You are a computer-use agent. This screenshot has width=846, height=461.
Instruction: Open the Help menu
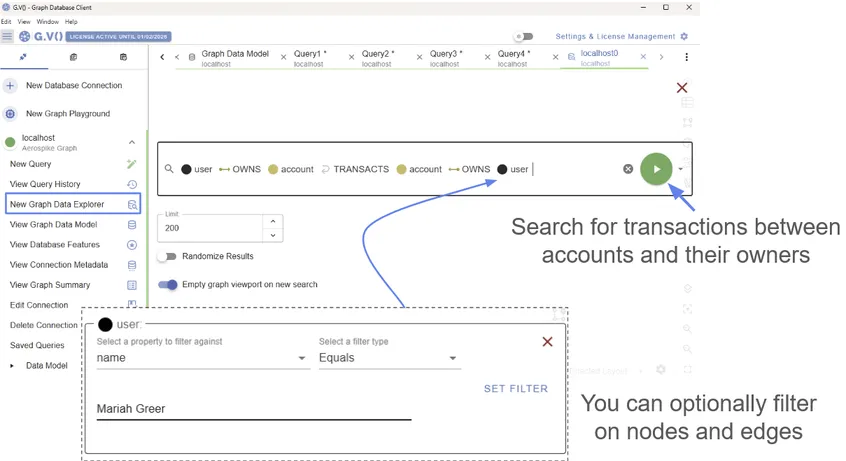(71, 22)
